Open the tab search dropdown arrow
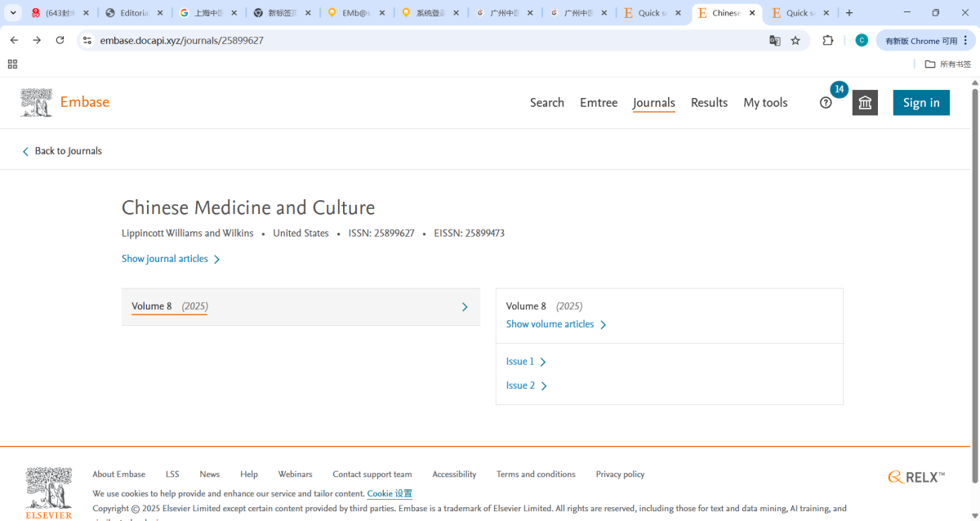 tap(13, 13)
